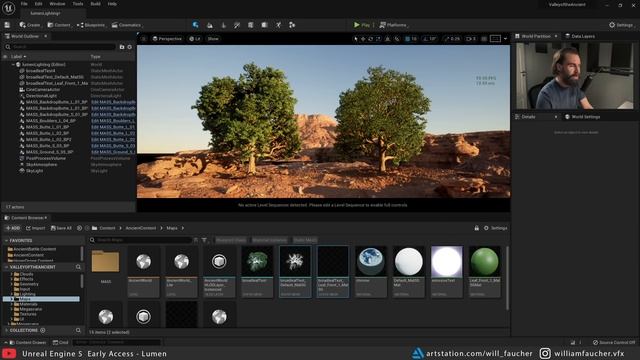Switch to Mesh Paint mode icon
The image size is (640, 360).
237,25
